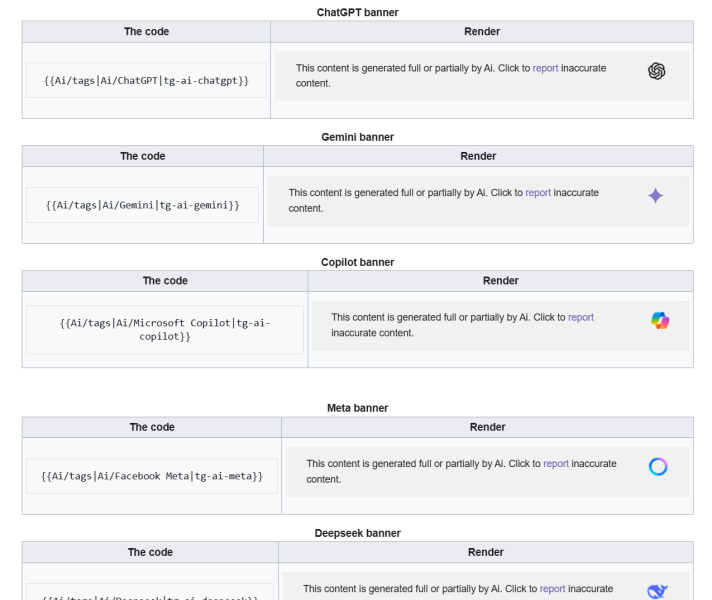Click 'The code' header in Meta table

click(x=152, y=427)
